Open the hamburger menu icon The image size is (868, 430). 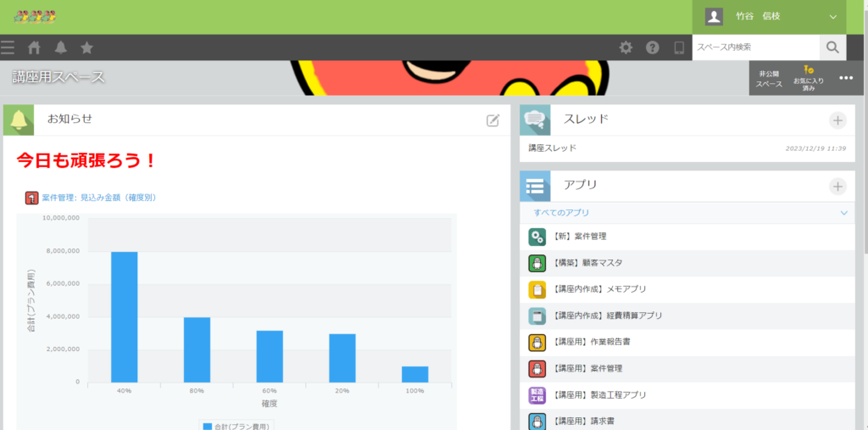point(7,47)
